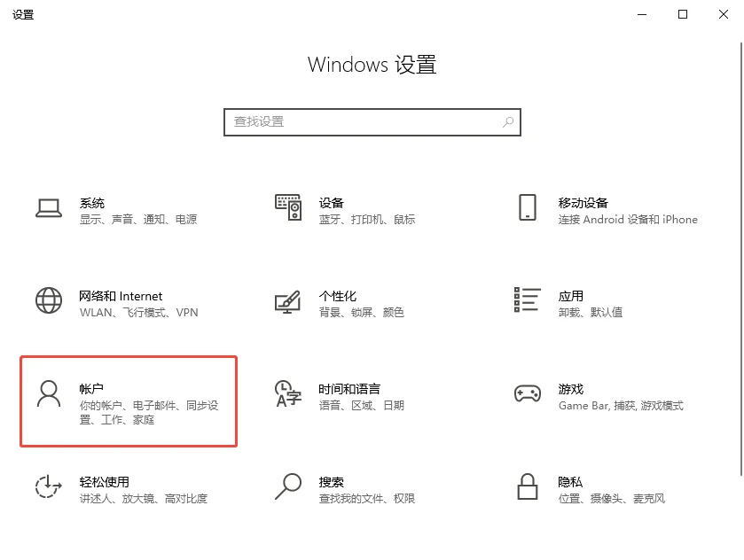Click the 移动设备 title link
This screenshot has height=560, width=744.
[583, 203]
